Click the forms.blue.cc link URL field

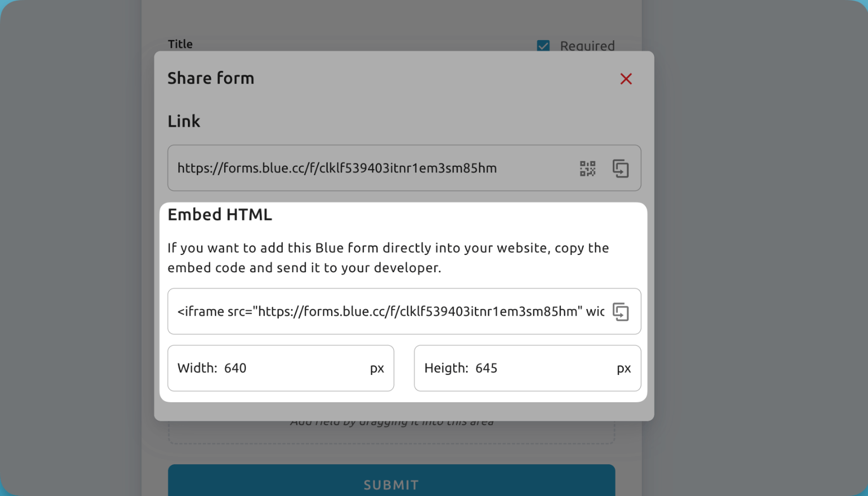point(337,168)
